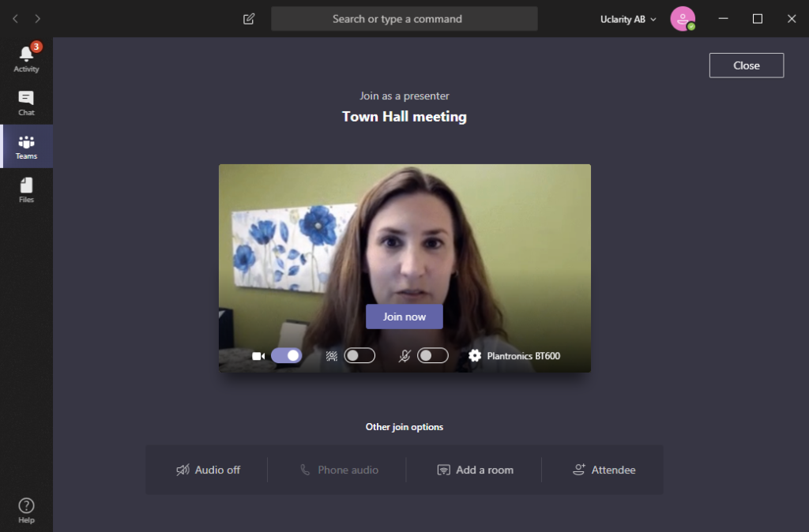Click the Search or type a command box

pos(404,19)
